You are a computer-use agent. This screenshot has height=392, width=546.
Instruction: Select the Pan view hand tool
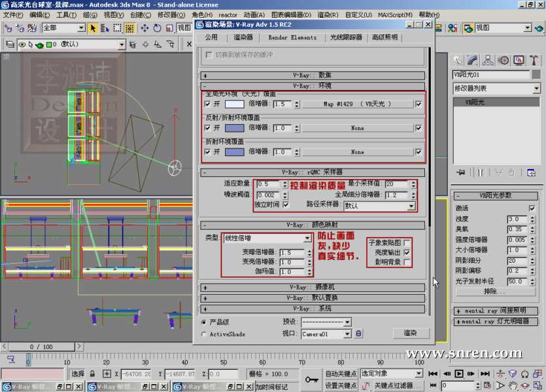tap(513, 385)
